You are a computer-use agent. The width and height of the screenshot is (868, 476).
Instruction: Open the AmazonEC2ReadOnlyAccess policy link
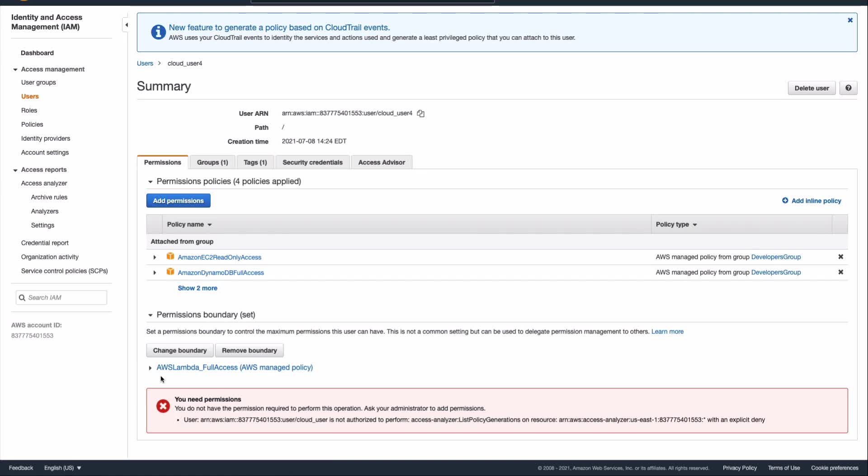[220, 257]
